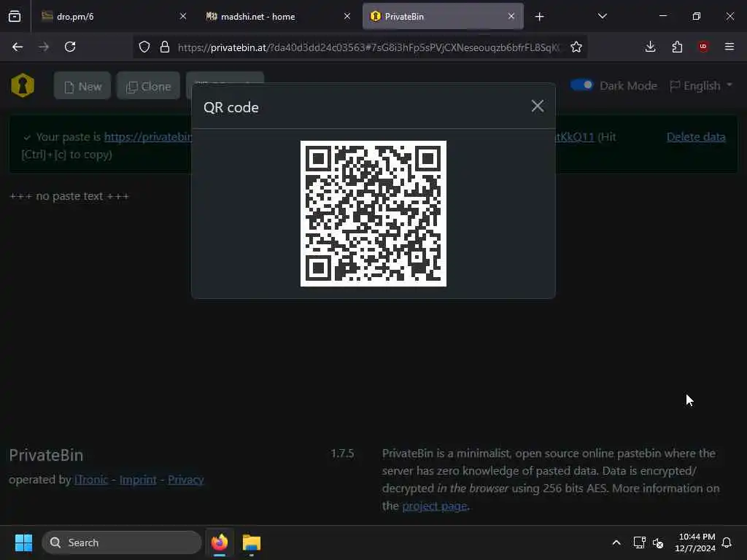Open the Imprint link

138,480
